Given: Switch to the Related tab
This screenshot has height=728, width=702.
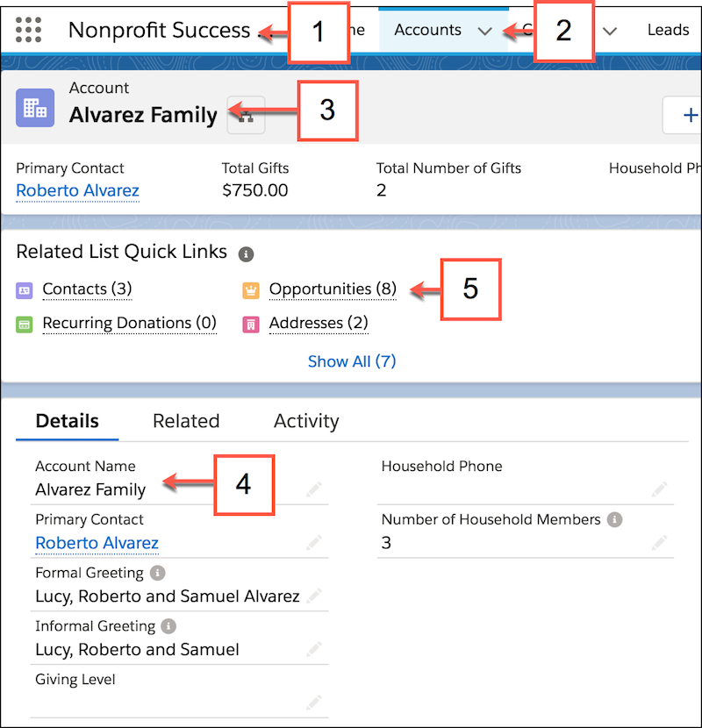Looking at the screenshot, I should click(186, 421).
